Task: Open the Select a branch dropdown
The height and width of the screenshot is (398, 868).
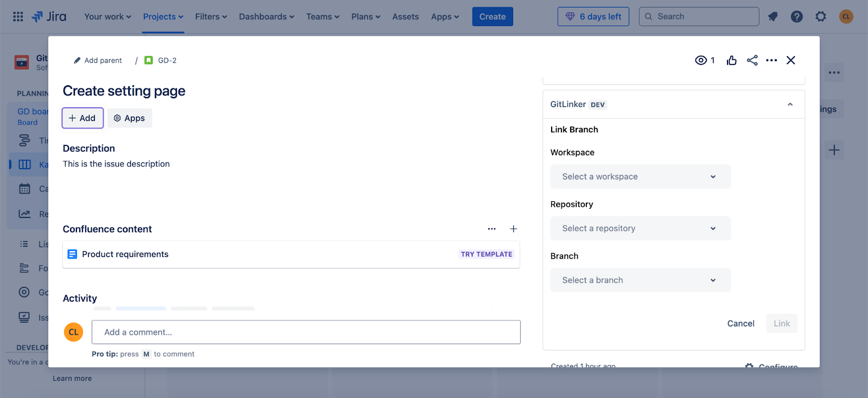Action: point(640,280)
